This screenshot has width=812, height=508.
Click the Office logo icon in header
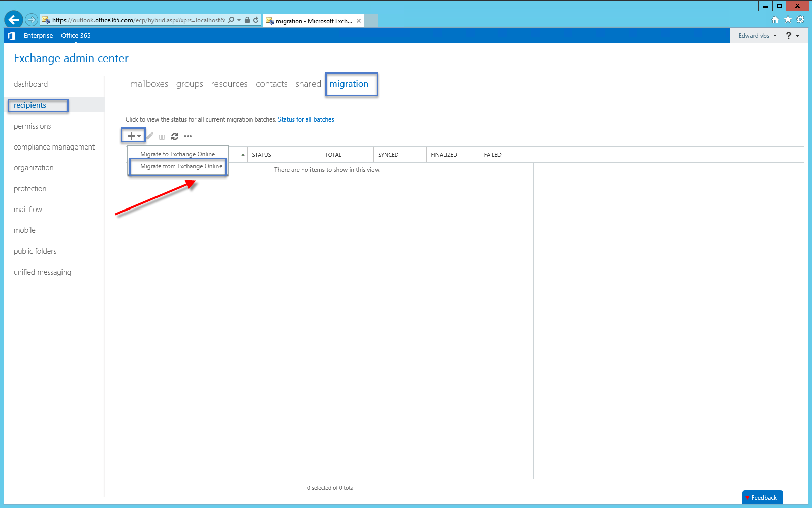point(11,36)
